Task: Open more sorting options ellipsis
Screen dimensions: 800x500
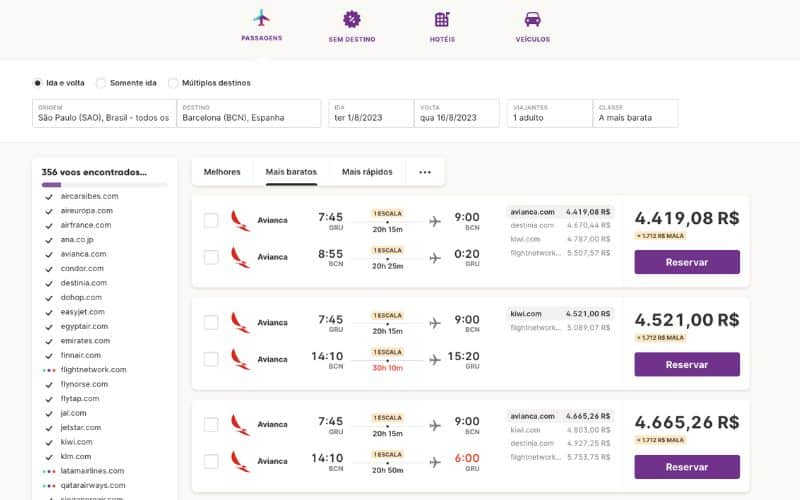Action: click(x=424, y=172)
